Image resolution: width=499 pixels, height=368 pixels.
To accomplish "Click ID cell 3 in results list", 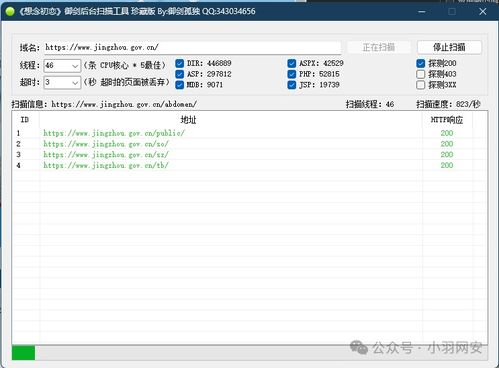I will click(18, 155).
